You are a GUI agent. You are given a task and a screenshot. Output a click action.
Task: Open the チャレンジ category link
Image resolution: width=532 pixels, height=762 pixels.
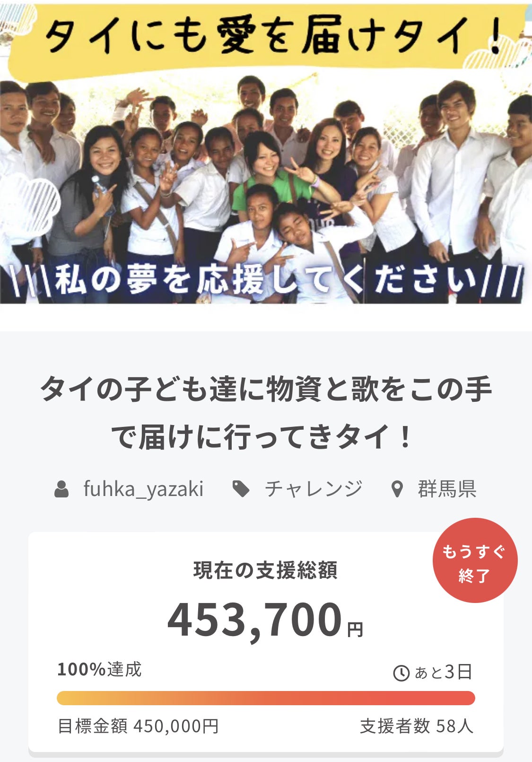pos(314,489)
